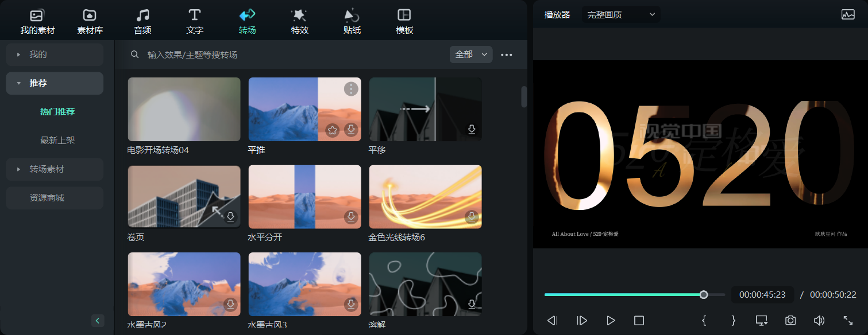868x335 pixels.
Task: Open the preview display settings monitor icon
Action: 762,321
